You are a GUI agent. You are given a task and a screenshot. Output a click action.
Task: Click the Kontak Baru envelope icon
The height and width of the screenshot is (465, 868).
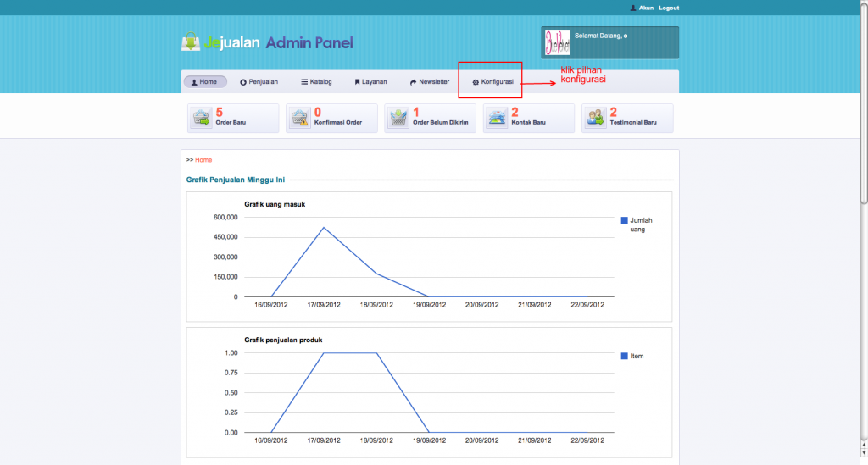click(498, 118)
